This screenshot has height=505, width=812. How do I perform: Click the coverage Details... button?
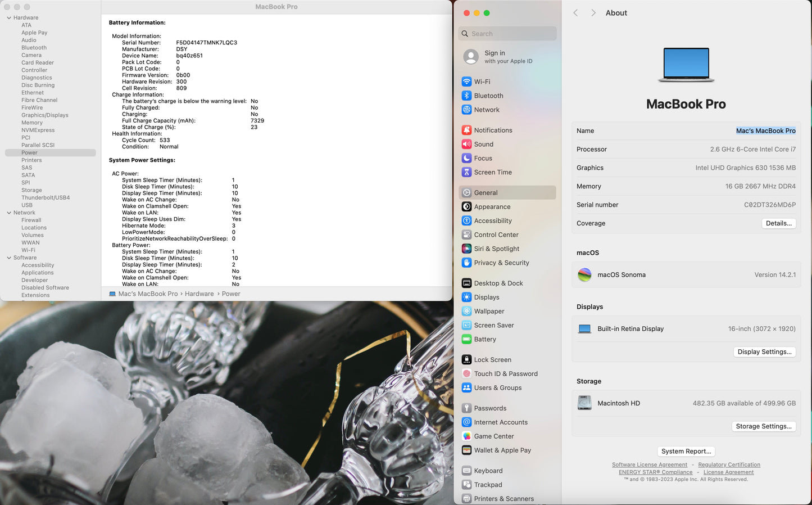[778, 223]
